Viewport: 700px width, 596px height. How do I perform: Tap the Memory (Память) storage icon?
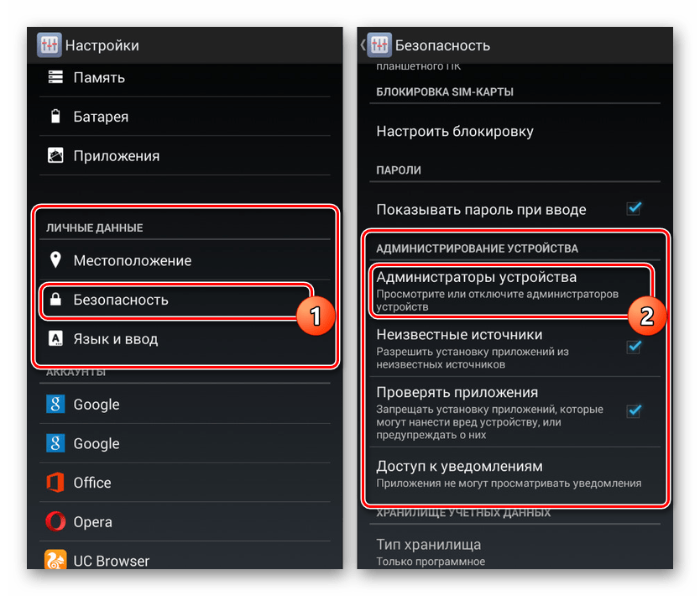(55, 77)
